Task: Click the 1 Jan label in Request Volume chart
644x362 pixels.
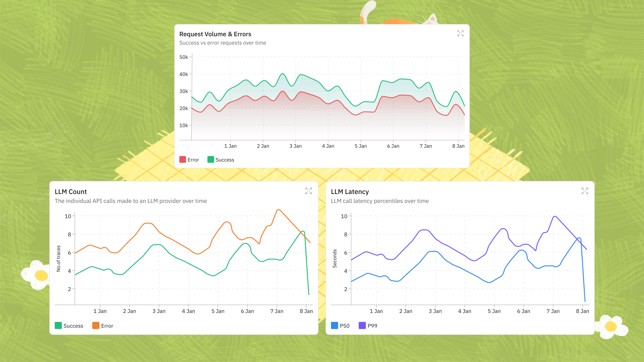Action: tap(230, 146)
